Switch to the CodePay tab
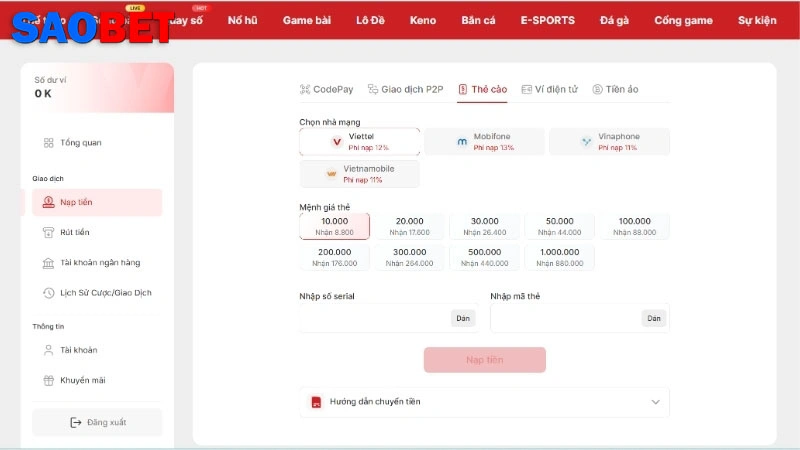Image resolution: width=800 pixels, height=450 pixels. pyautogui.click(x=327, y=89)
